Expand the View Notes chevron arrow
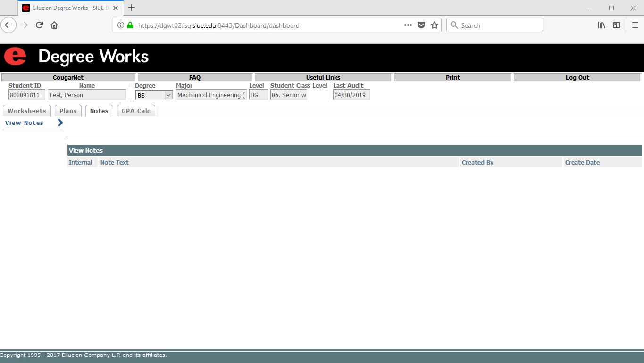The height and width of the screenshot is (363, 644). [x=60, y=123]
